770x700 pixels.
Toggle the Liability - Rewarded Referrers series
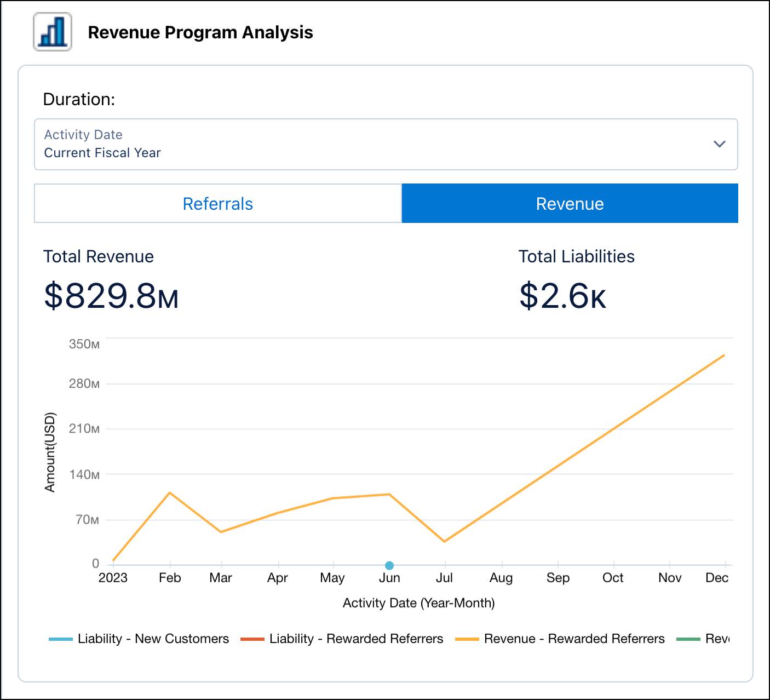[x=357, y=638]
